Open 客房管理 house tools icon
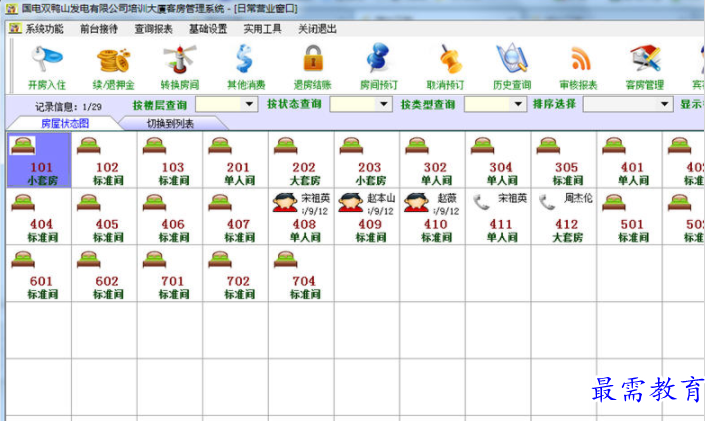 click(645, 58)
